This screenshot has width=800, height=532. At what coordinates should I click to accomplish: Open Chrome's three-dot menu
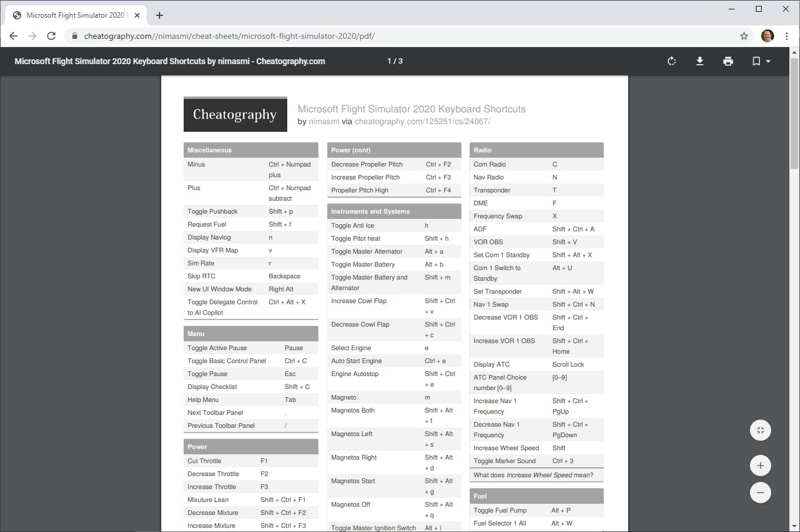(786, 36)
